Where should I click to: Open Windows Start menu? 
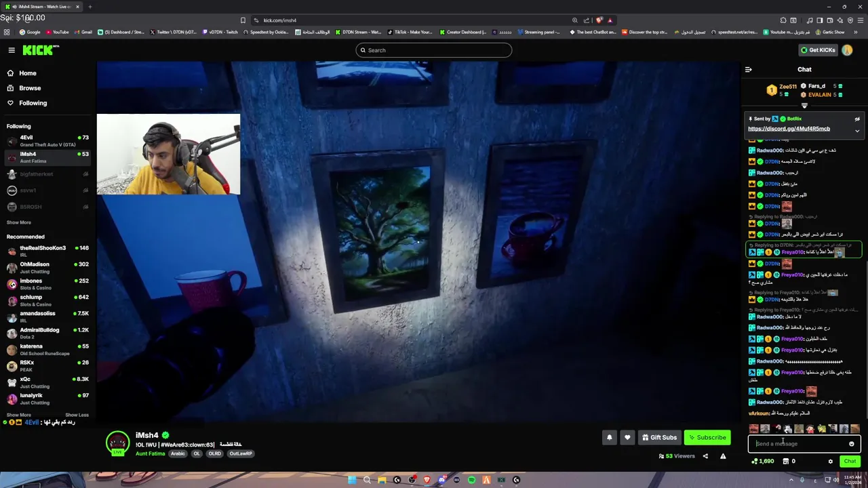pos(352,480)
